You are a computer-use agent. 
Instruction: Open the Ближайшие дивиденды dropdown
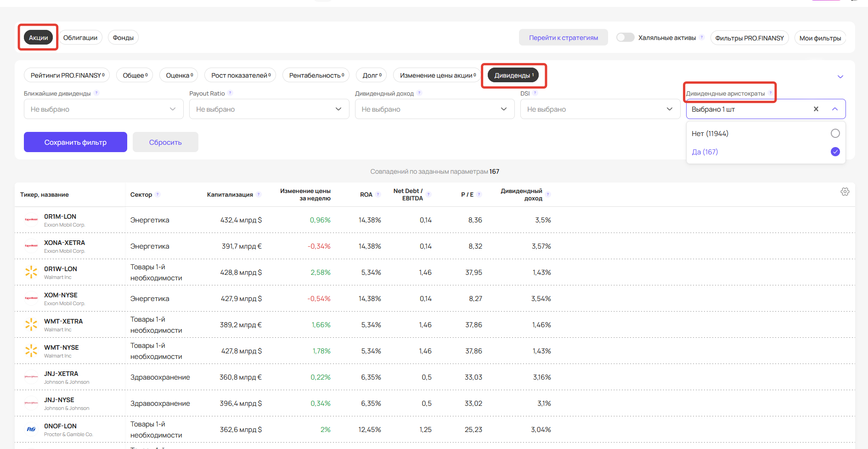103,109
